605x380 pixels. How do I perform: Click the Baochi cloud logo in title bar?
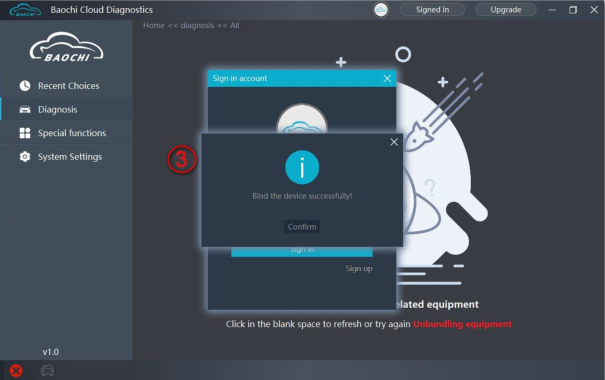point(25,10)
